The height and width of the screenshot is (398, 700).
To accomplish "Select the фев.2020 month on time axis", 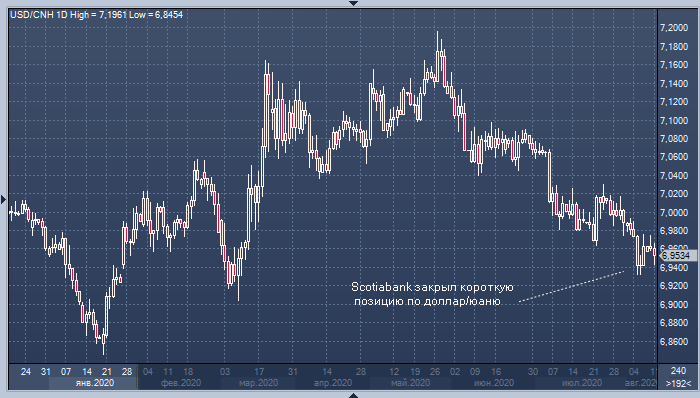I will coord(180,383).
